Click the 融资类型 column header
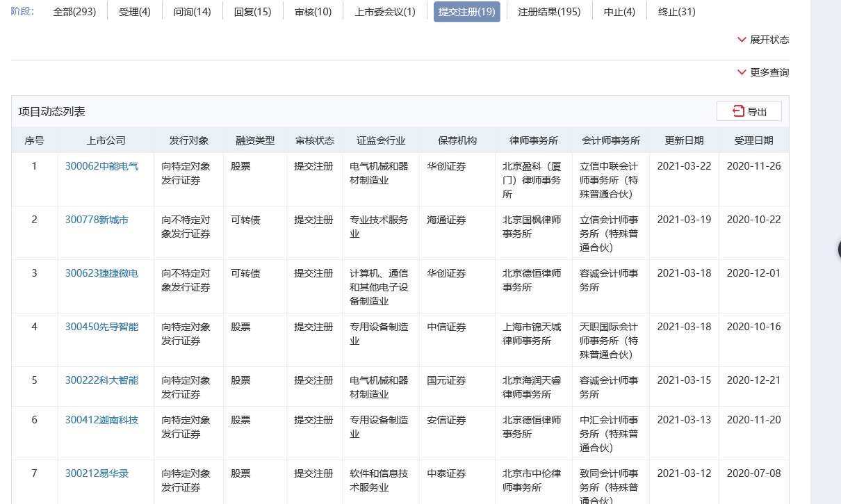Screen dimensions: 841x504 pos(255,140)
